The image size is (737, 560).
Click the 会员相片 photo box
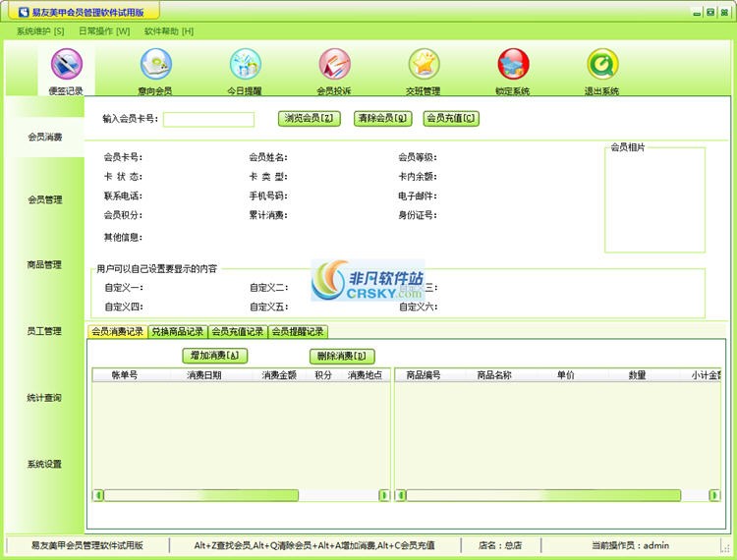click(x=654, y=200)
